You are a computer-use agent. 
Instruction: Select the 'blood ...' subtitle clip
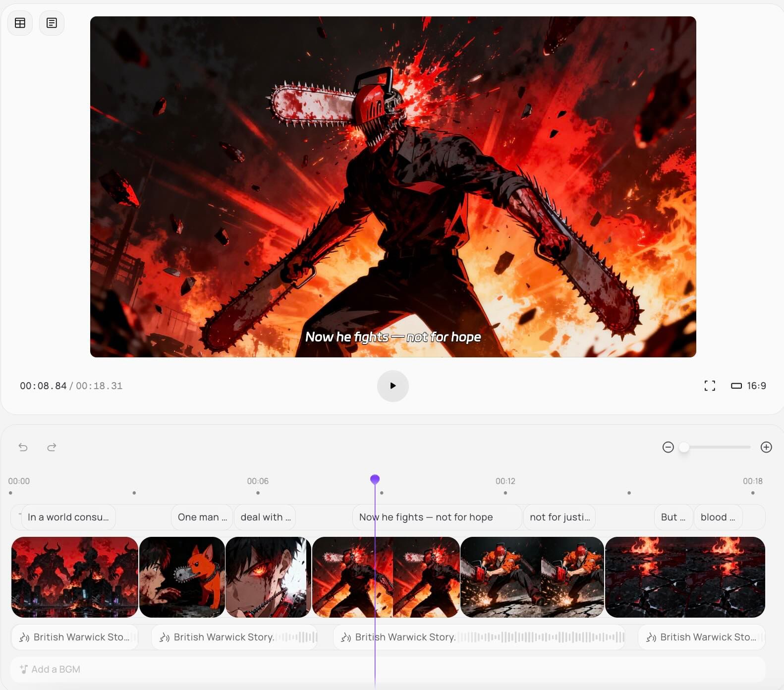718,517
